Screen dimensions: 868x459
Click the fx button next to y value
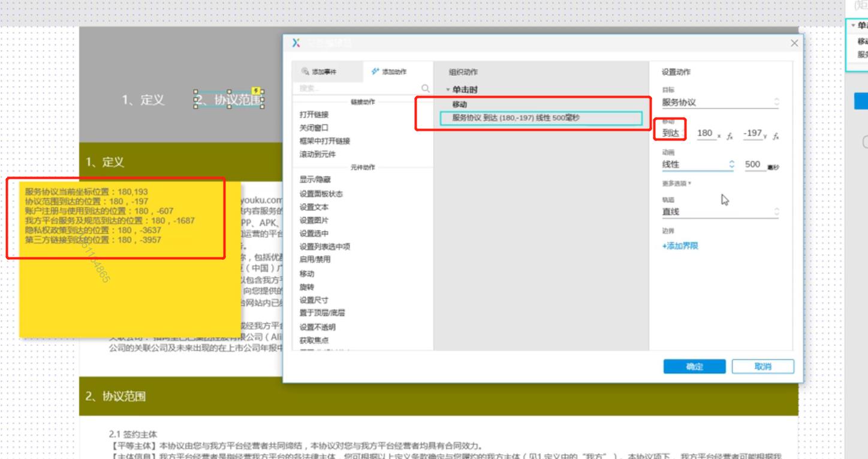[x=776, y=136]
